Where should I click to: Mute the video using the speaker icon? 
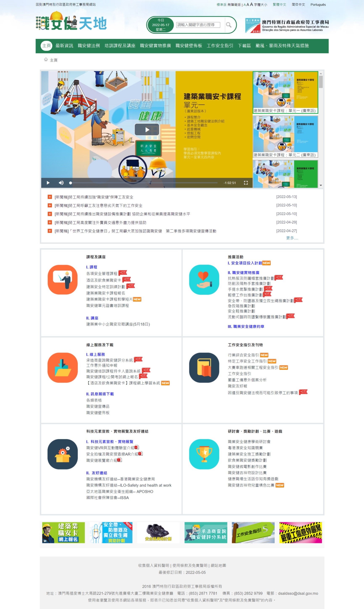coord(61,183)
